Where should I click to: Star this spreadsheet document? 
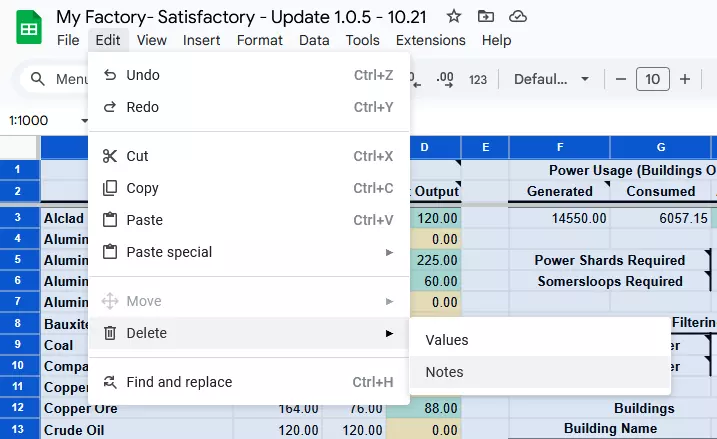click(x=454, y=16)
